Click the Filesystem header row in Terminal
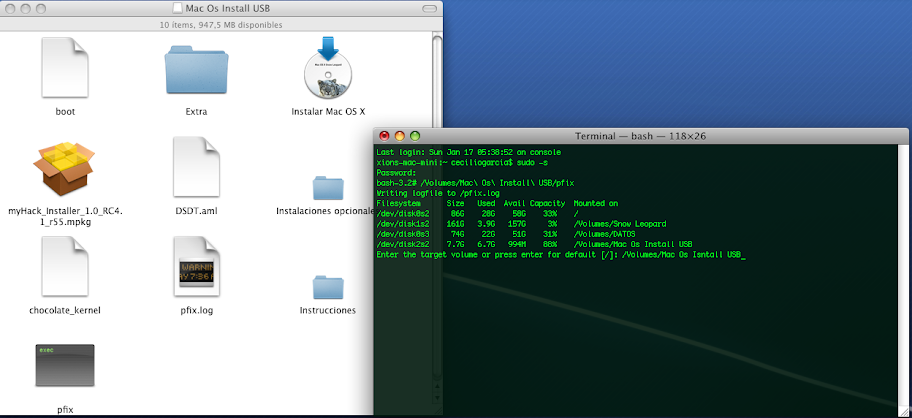The image size is (912, 418). click(497, 203)
